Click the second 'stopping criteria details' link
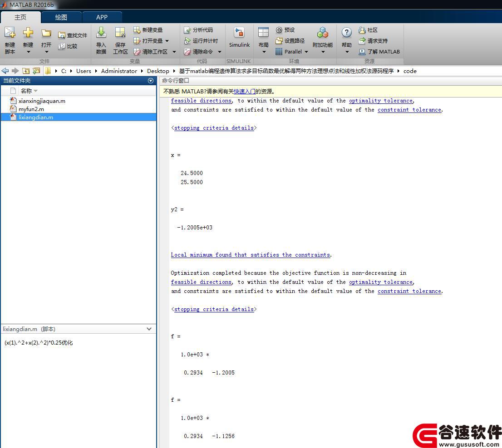Image resolution: width=502 pixels, height=448 pixels. coord(214,309)
